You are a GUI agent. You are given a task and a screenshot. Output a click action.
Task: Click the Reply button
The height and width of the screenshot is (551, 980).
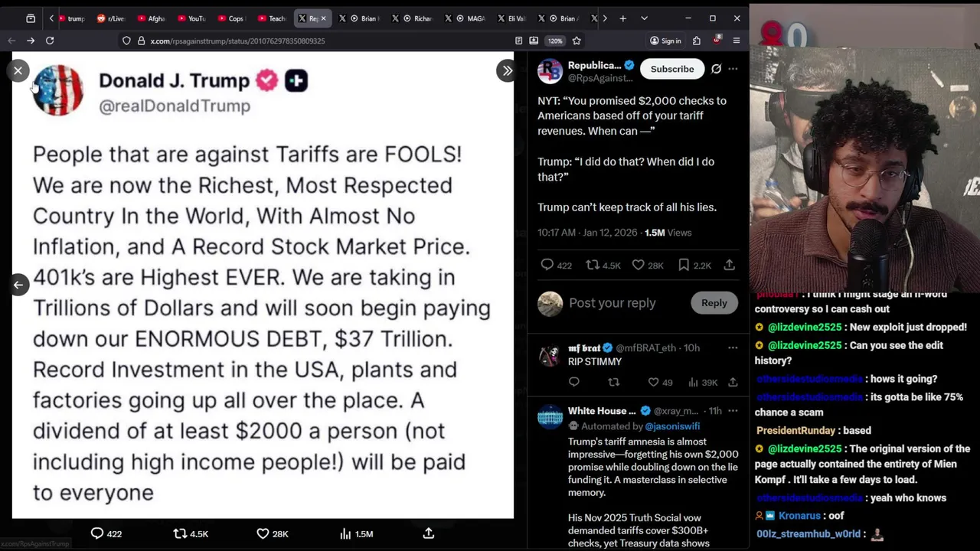click(714, 303)
